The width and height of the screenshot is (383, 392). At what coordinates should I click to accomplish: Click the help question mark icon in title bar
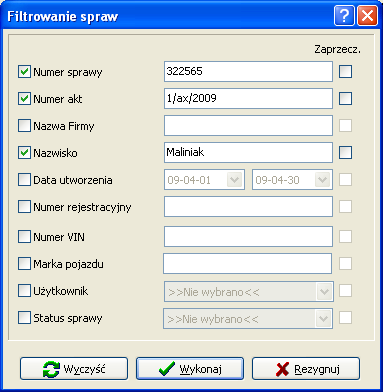344,16
